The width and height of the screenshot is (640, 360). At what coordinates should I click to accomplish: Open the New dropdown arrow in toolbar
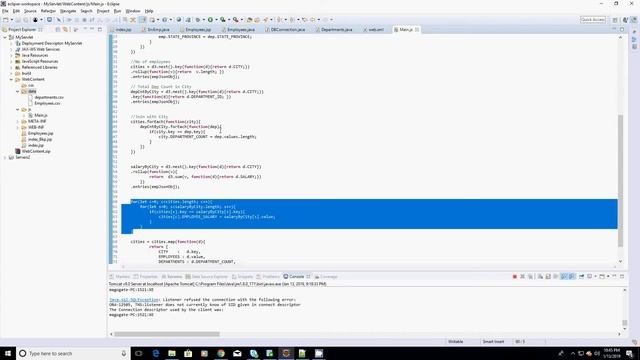pyautogui.click(x=11, y=20)
